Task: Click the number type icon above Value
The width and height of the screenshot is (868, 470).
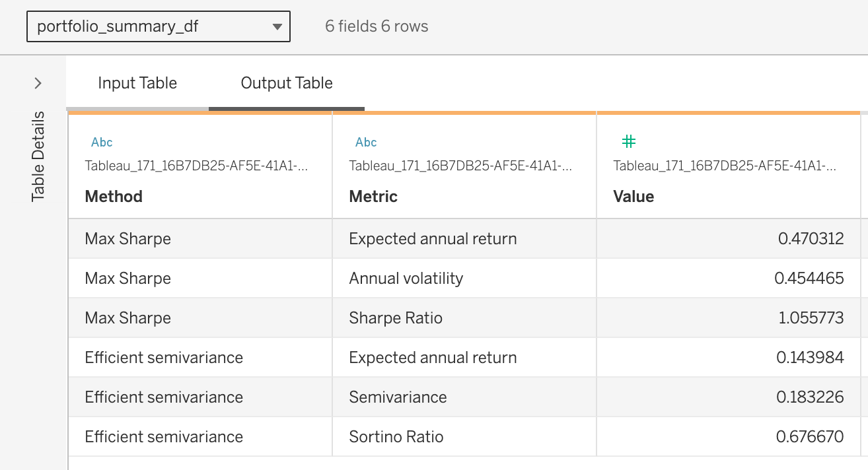Action: [x=629, y=141]
